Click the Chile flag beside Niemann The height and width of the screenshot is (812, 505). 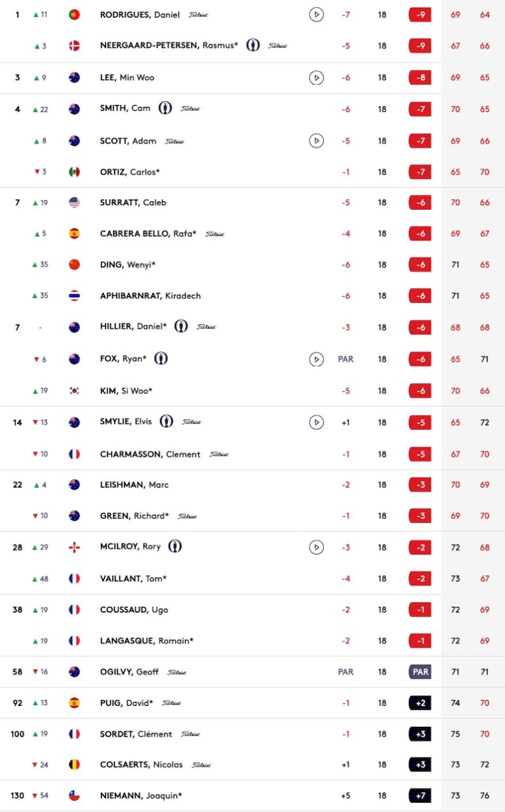tap(74, 796)
